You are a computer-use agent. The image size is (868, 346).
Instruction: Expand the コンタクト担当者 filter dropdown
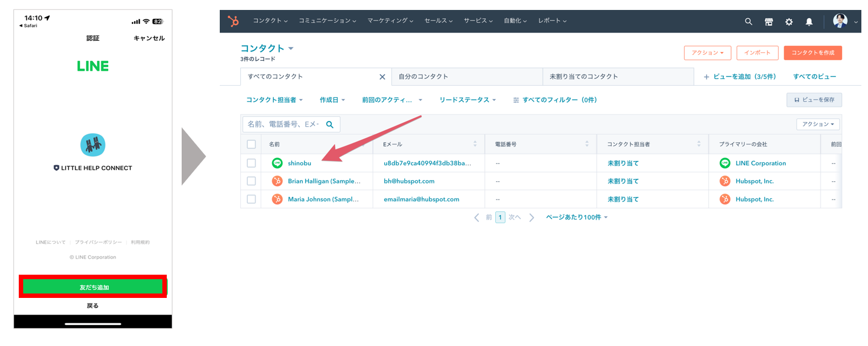[274, 100]
